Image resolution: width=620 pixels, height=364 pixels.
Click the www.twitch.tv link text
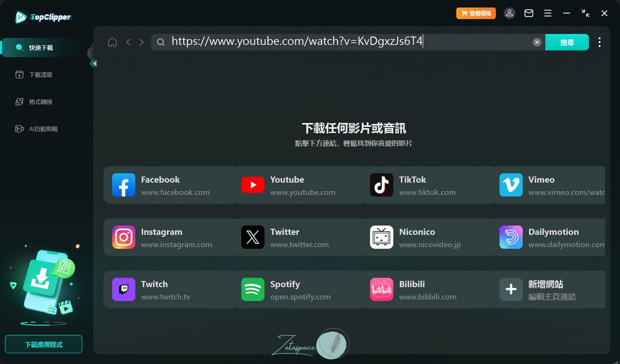coord(166,297)
